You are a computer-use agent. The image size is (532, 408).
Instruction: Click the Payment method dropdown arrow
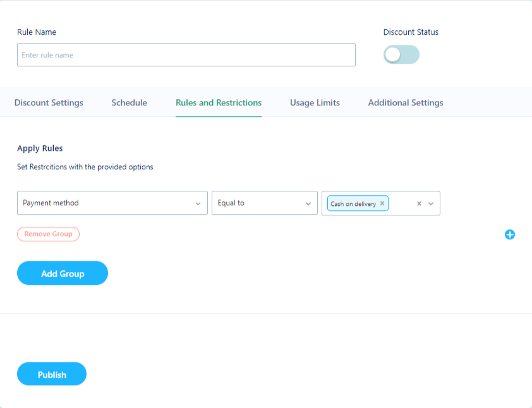coord(198,203)
